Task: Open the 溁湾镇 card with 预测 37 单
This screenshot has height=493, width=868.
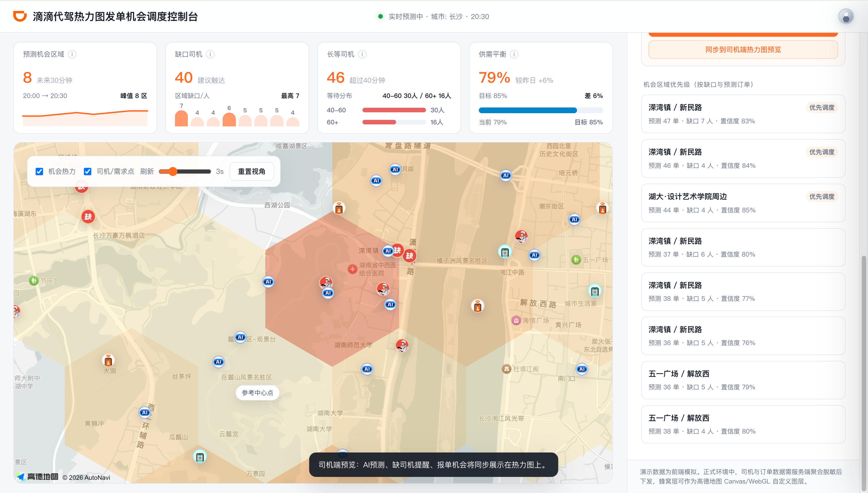Action: (743, 247)
